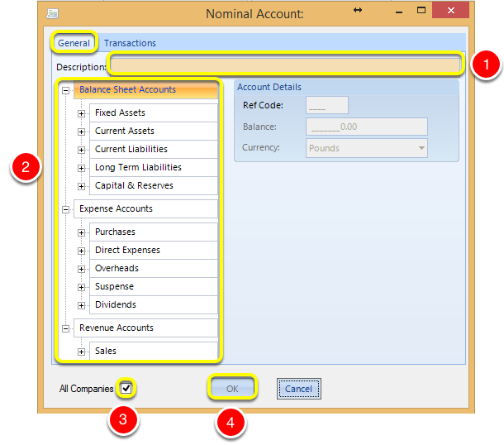504x445 pixels.
Task: Select the Long Term Liabilities item
Action: (x=154, y=167)
